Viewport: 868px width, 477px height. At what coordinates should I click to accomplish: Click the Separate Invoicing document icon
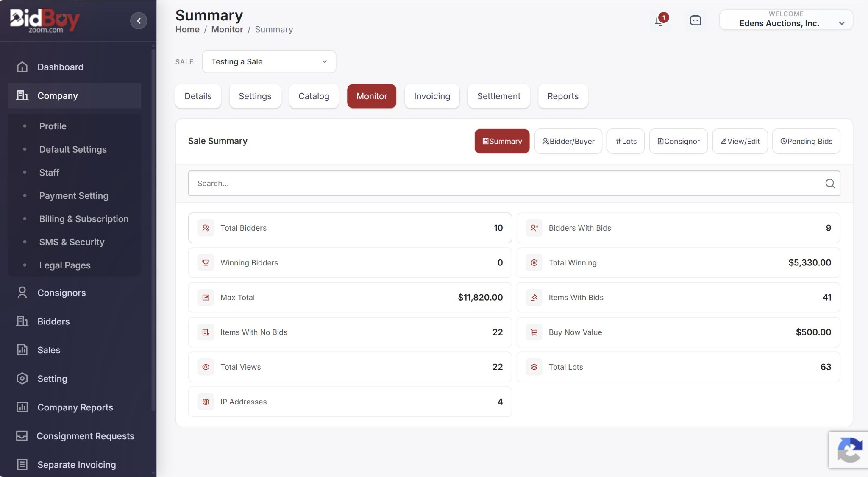coord(22,465)
